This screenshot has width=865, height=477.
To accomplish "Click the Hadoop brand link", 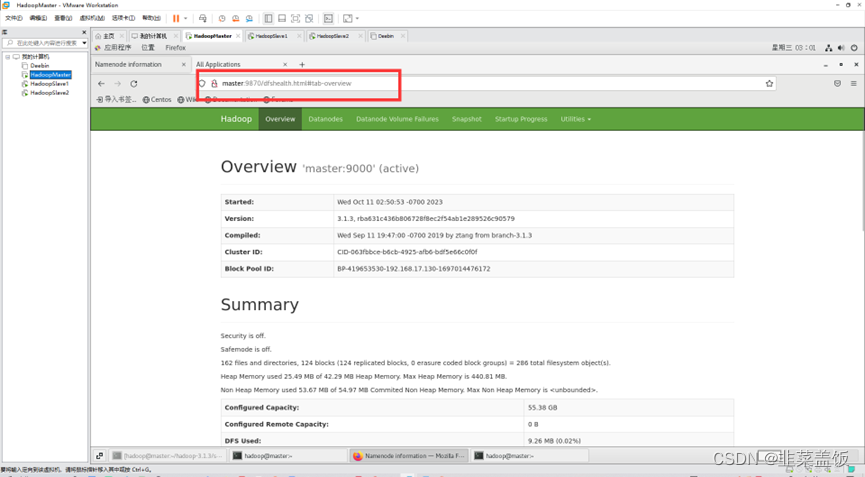I will click(x=236, y=119).
